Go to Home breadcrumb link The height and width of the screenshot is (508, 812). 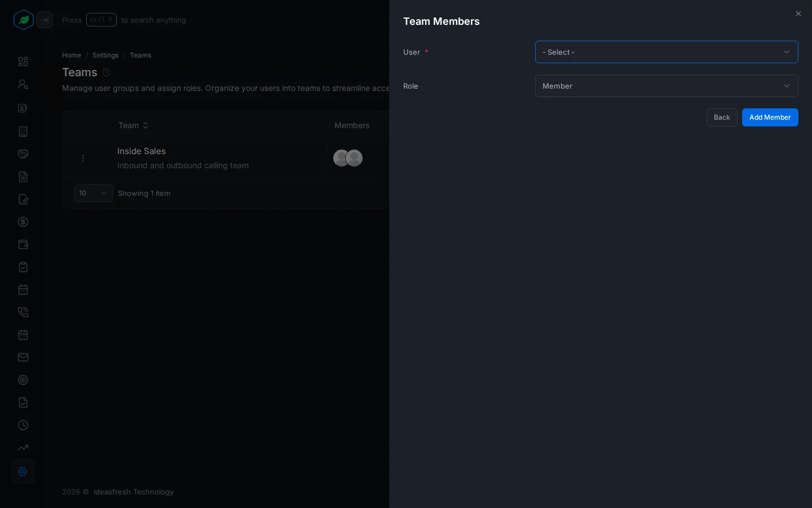click(72, 55)
